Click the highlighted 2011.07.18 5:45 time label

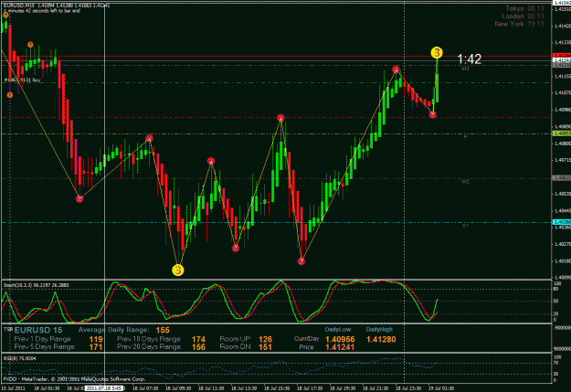pos(104,388)
